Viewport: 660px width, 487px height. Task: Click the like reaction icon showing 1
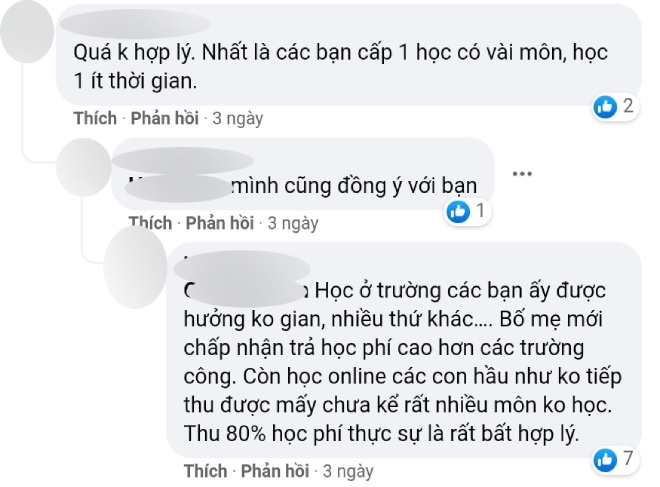tap(458, 211)
